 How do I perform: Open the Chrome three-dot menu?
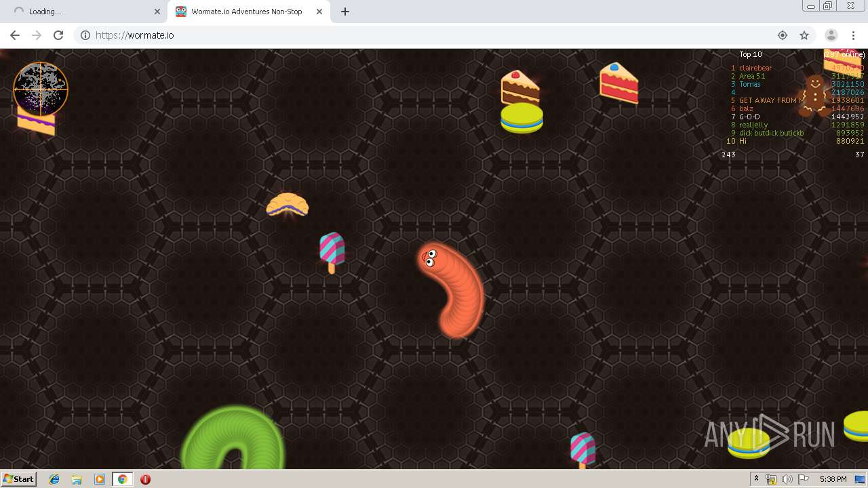pyautogui.click(x=853, y=35)
